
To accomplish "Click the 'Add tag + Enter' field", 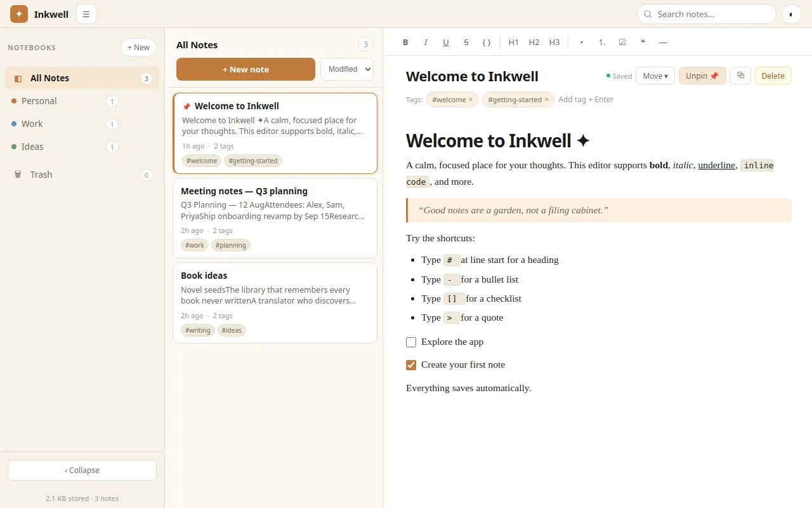I will (596, 100).
